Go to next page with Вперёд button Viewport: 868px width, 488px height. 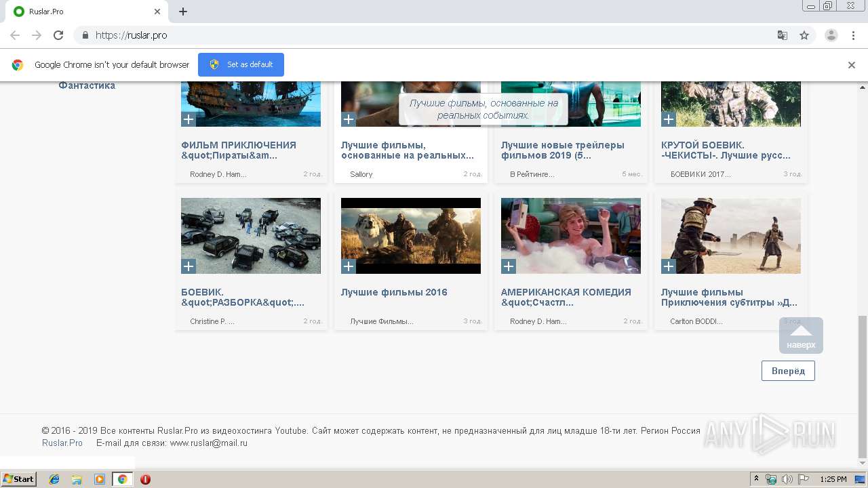[x=788, y=371]
